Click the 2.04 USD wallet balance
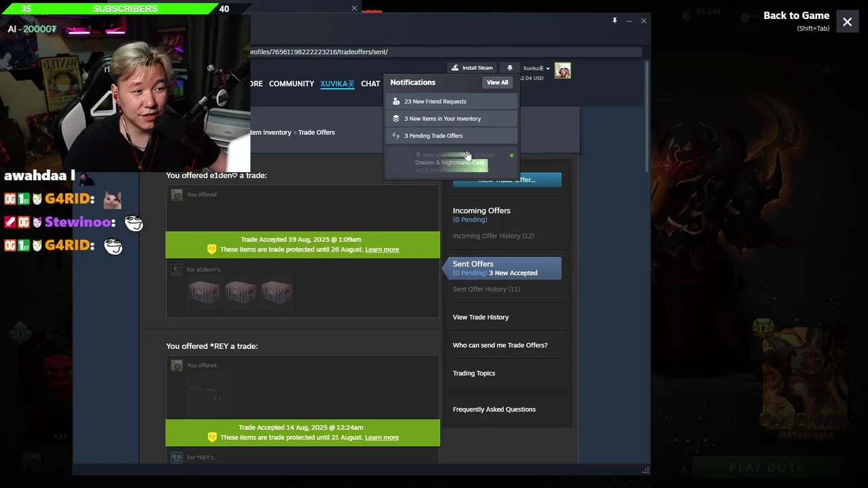 [x=531, y=78]
